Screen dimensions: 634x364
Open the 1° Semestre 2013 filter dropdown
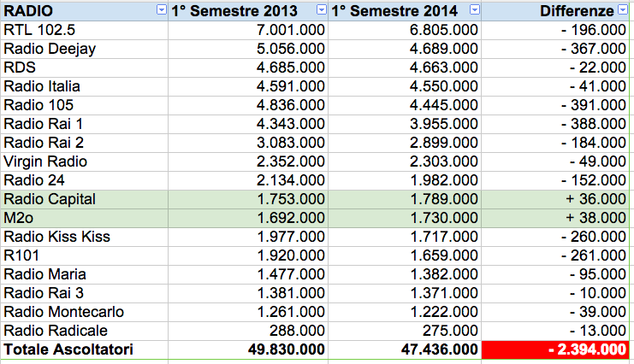click(322, 10)
